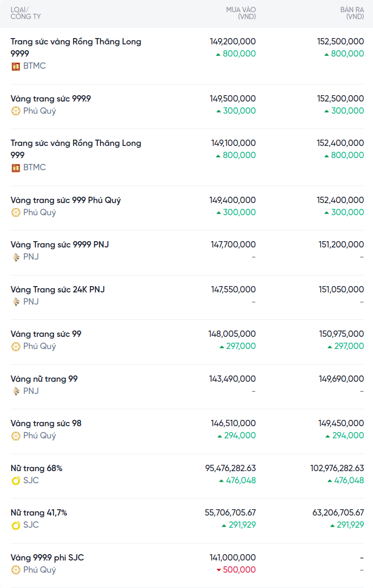
Task: Click Phú Quý logo under Vàng 999.9 phi SJC
Action: tap(16, 570)
